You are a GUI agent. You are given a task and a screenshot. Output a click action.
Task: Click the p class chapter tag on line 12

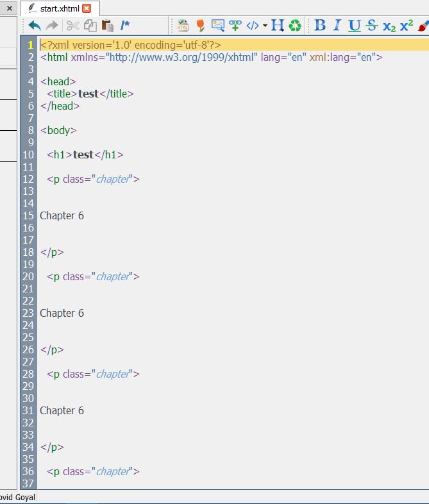[x=93, y=179]
